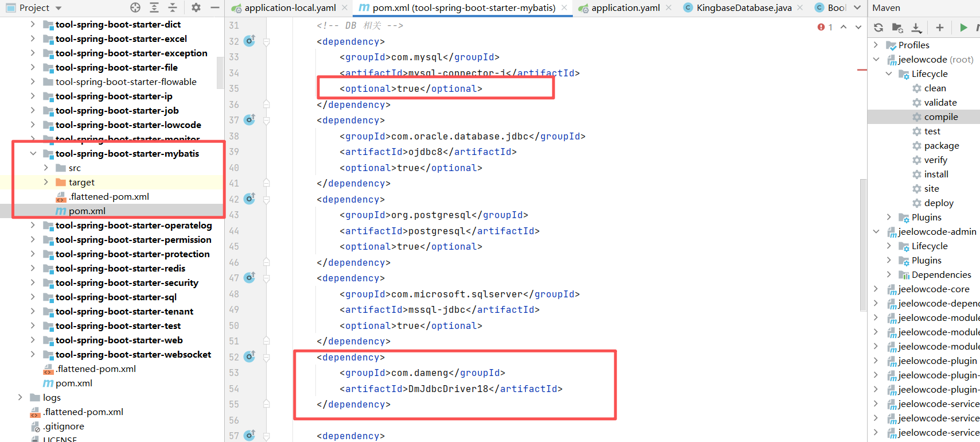Add a Maven project with plus icon
The width and height of the screenshot is (980, 442).
tap(940, 28)
